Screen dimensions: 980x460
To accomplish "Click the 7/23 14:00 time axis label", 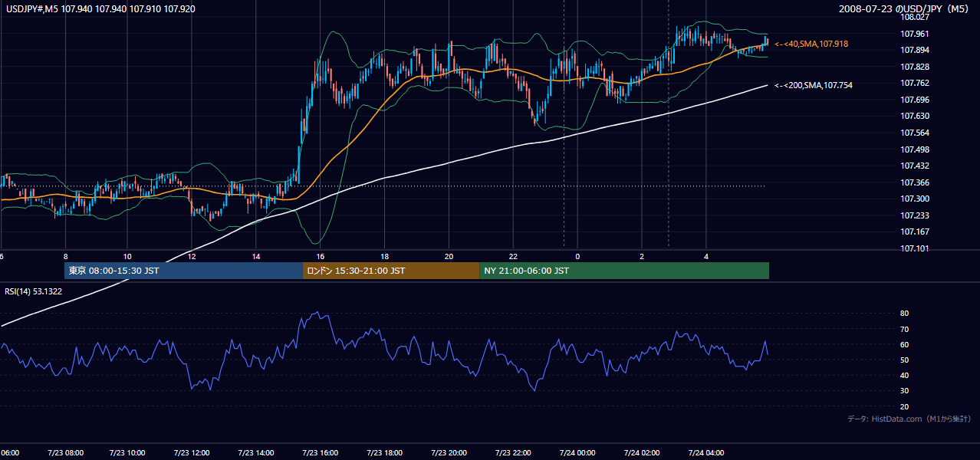I will (255, 453).
